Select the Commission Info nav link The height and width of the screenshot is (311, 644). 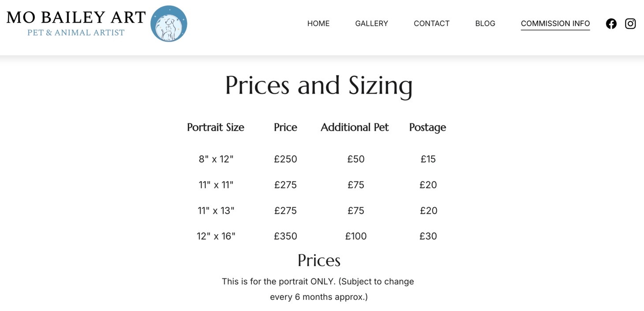(x=555, y=23)
